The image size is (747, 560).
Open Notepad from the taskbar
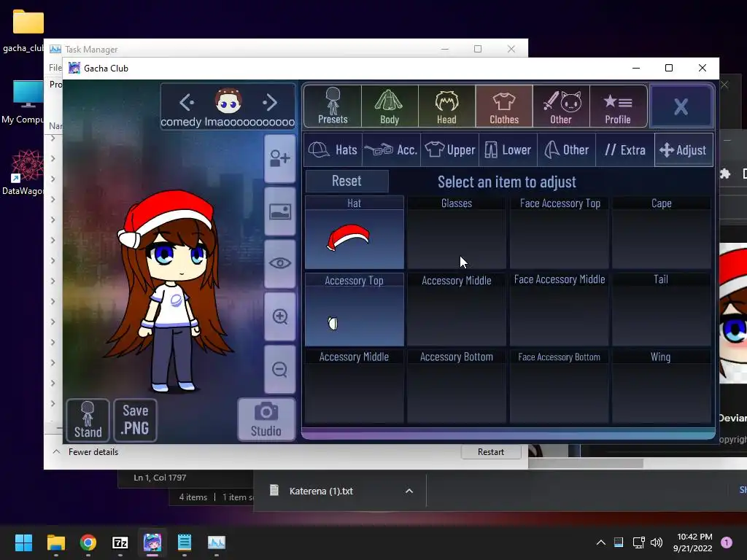click(185, 542)
